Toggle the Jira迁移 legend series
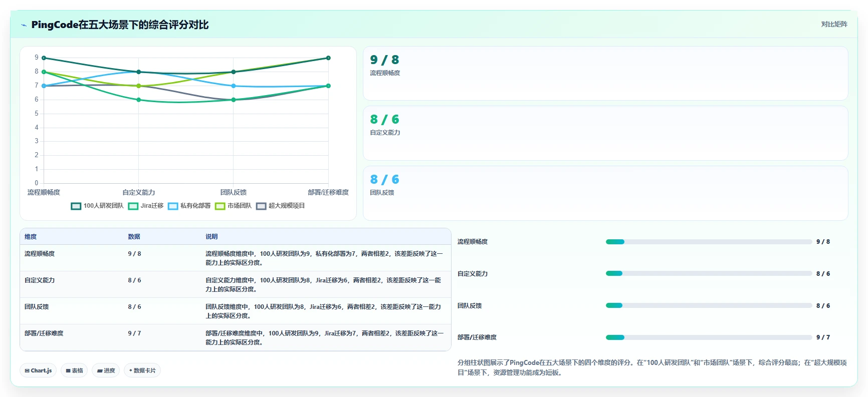The image size is (868, 397). 146,206
